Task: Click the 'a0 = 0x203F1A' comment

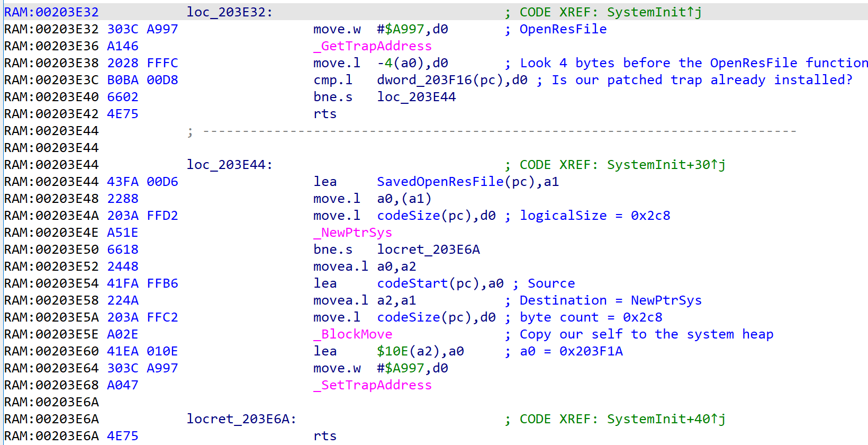Action: (571, 351)
